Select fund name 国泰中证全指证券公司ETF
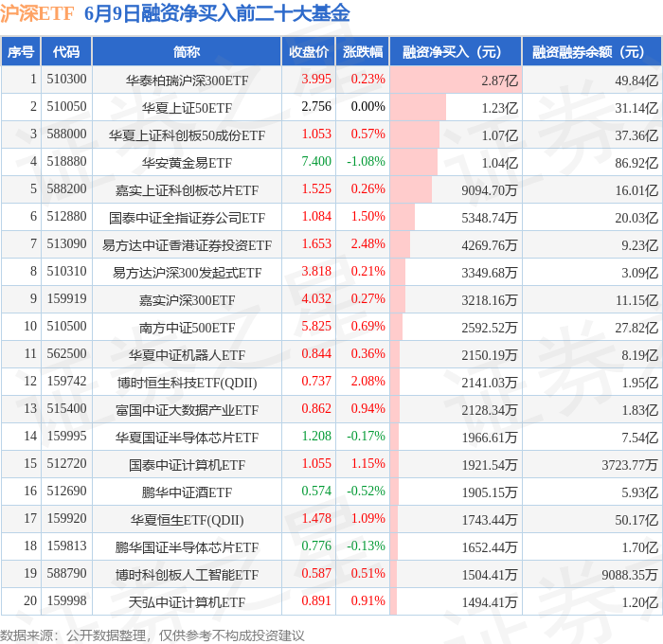The height and width of the screenshot is (644, 663). tap(187, 217)
